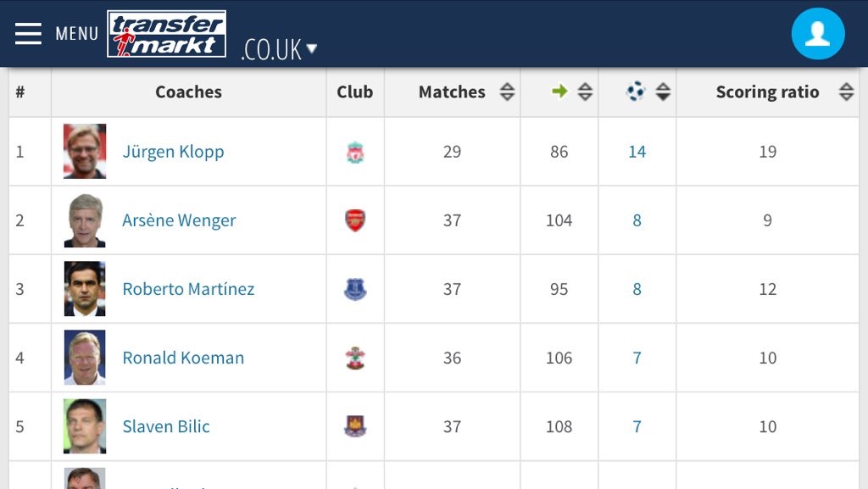868x489 pixels.
Task: Sort by football goals column
Action: coord(663,92)
